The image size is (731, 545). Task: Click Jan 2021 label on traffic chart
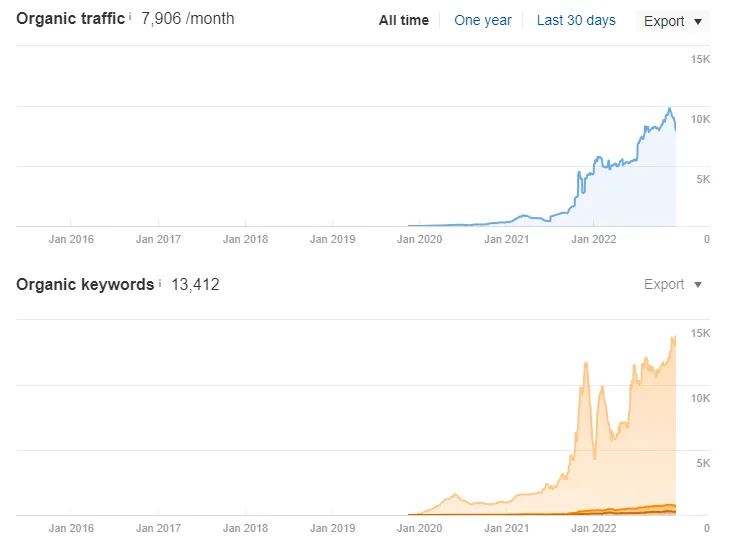[x=506, y=239]
